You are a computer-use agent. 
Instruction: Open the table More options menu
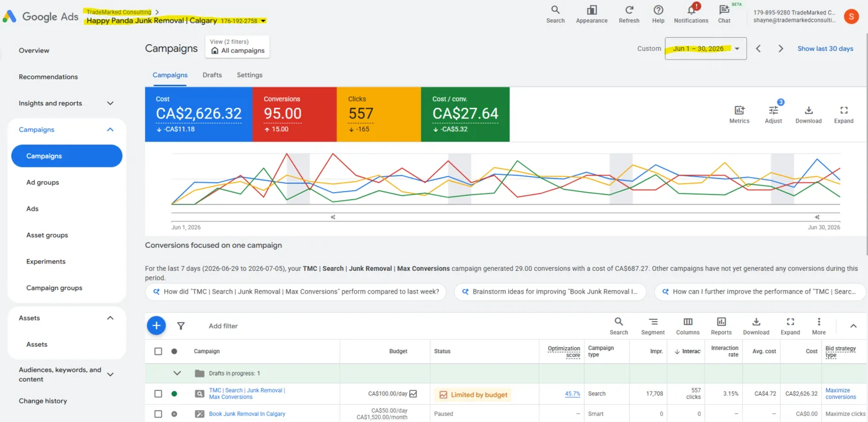click(819, 326)
